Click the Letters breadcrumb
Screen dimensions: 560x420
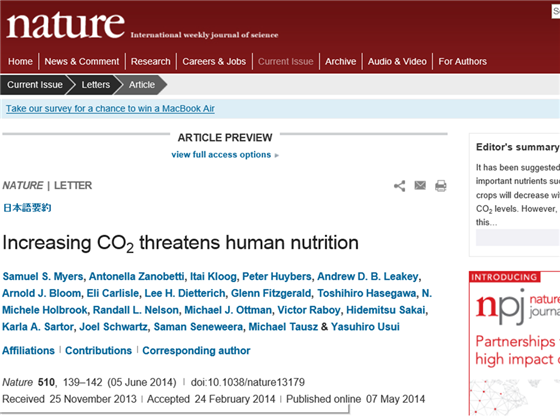point(96,85)
